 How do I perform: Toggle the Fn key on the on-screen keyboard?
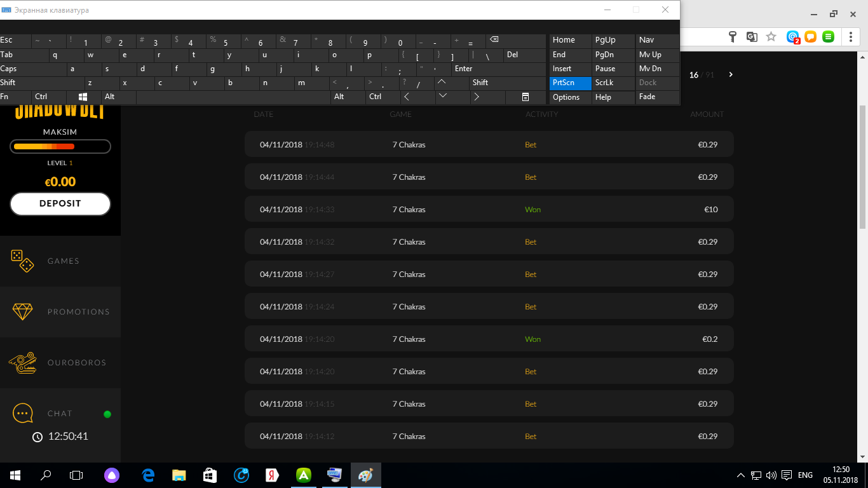(x=15, y=97)
